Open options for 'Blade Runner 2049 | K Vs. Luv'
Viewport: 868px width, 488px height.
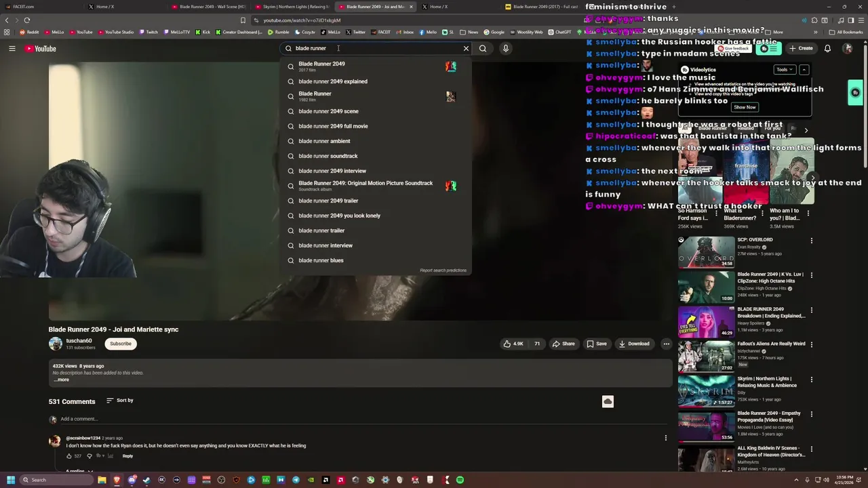tap(811, 275)
